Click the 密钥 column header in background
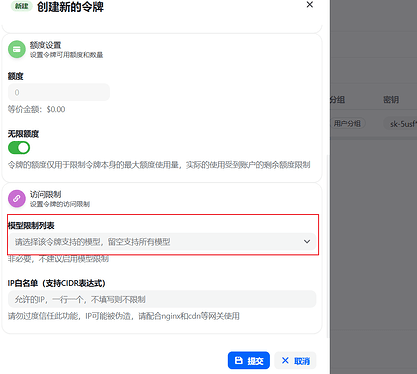The image size is (417, 374). [391, 100]
